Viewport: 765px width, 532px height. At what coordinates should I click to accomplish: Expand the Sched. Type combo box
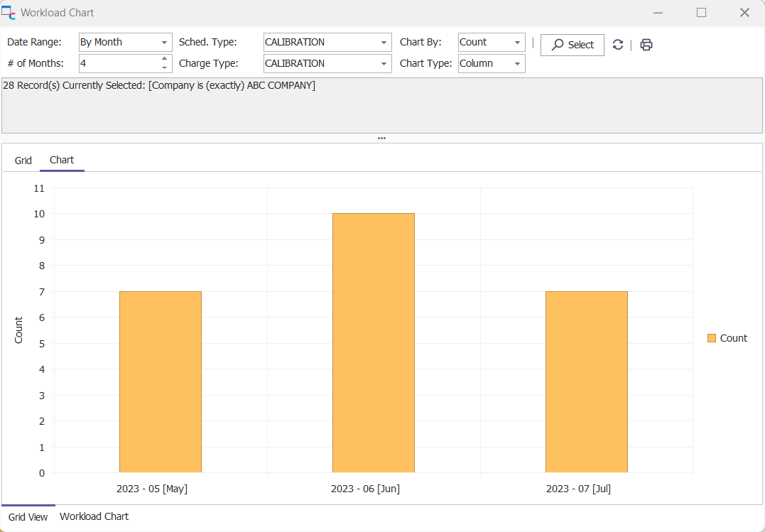[x=384, y=43]
